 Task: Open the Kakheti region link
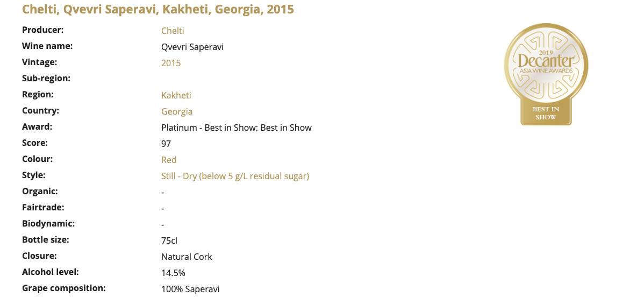coord(176,95)
